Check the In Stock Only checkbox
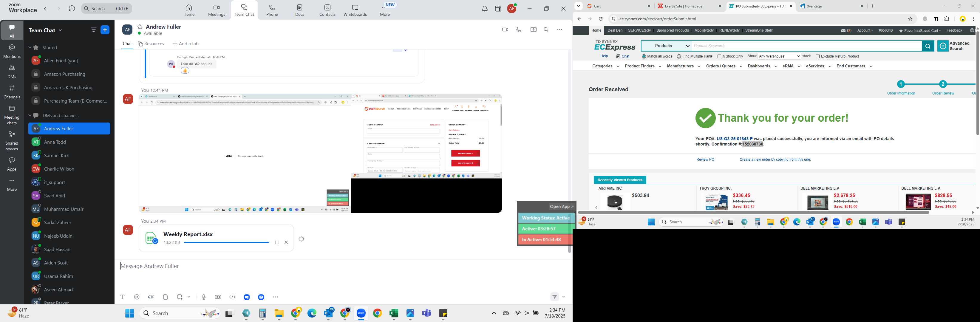980x322 pixels. click(719, 56)
